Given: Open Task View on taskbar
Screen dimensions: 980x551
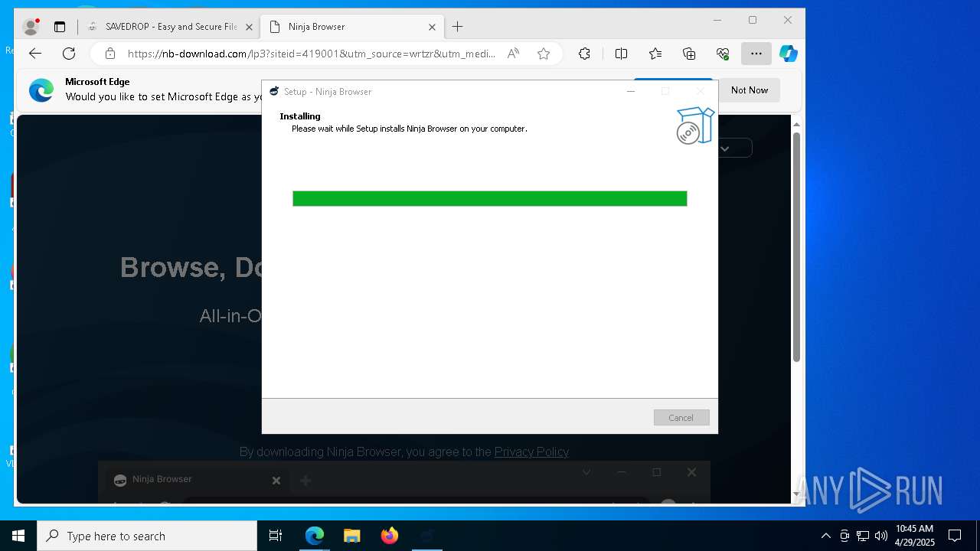Looking at the screenshot, I should coord(276,536).
